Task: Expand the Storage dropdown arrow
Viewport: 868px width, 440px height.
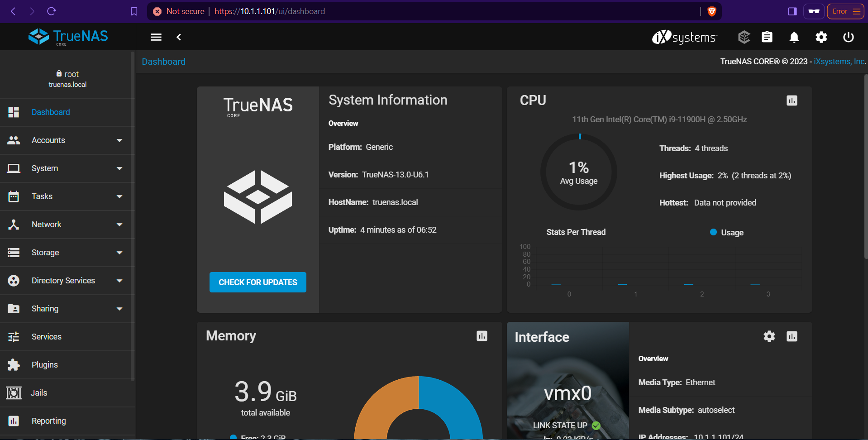Action: click(x=119, y=253)
